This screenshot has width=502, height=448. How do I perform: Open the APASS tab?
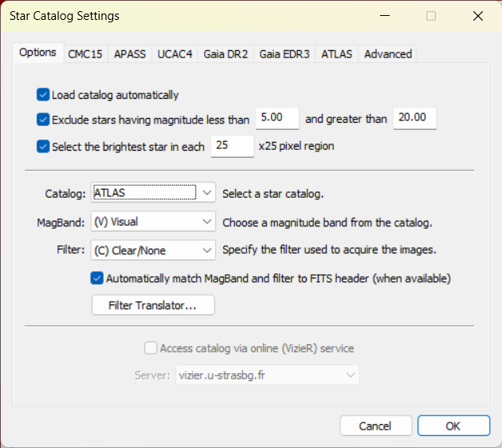[x=130, y=53]
